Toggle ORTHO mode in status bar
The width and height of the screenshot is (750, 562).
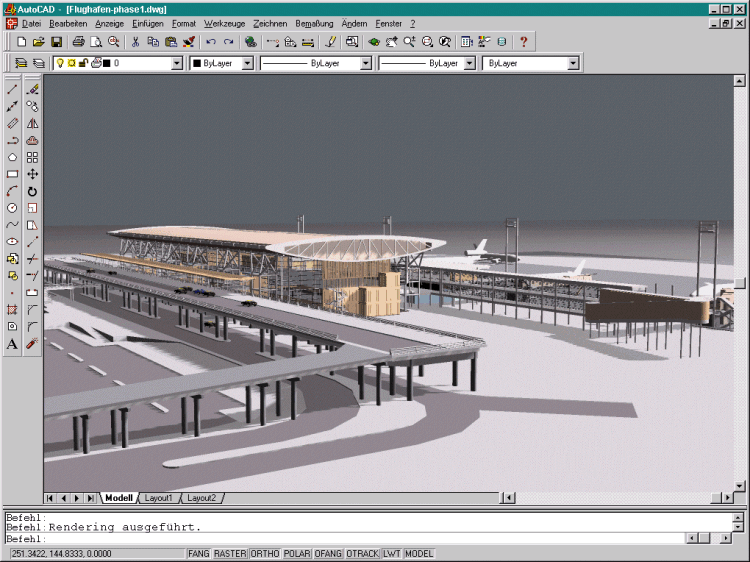[x=265, y=553]
